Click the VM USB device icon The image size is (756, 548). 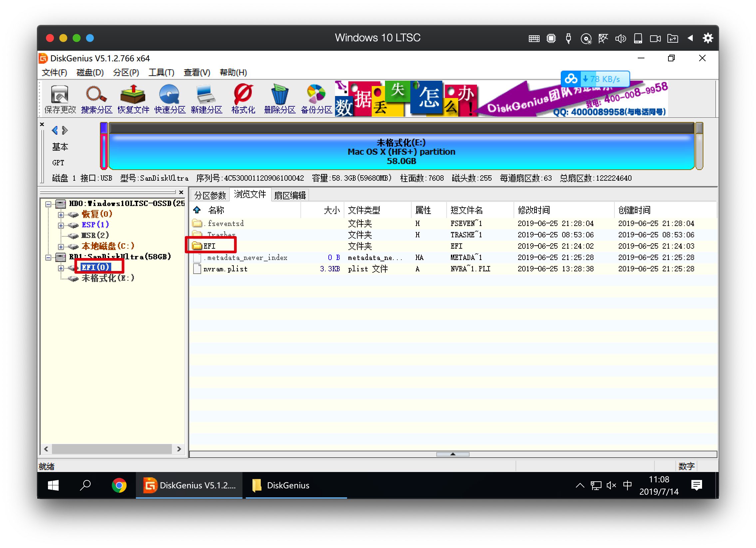click(568, 38)
